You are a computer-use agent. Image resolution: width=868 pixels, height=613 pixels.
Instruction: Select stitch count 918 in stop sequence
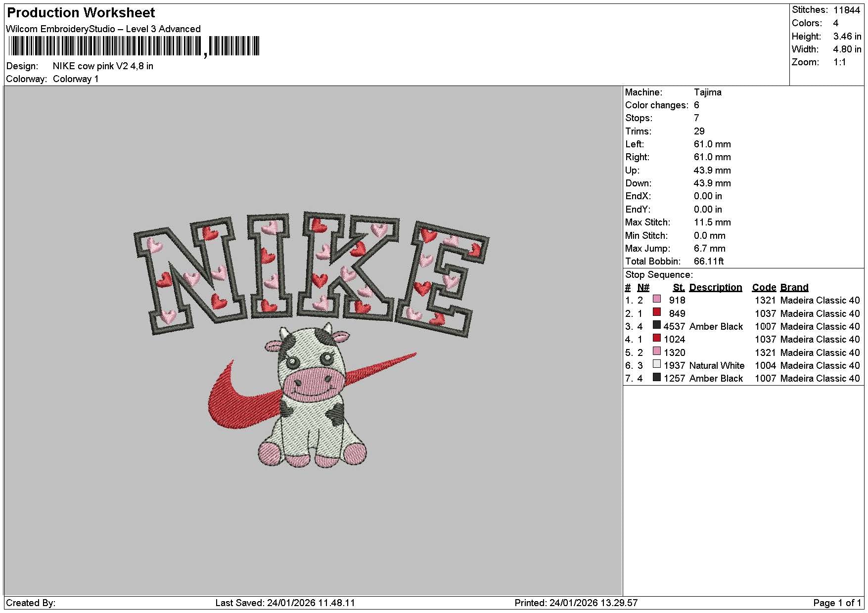point(677,301)
